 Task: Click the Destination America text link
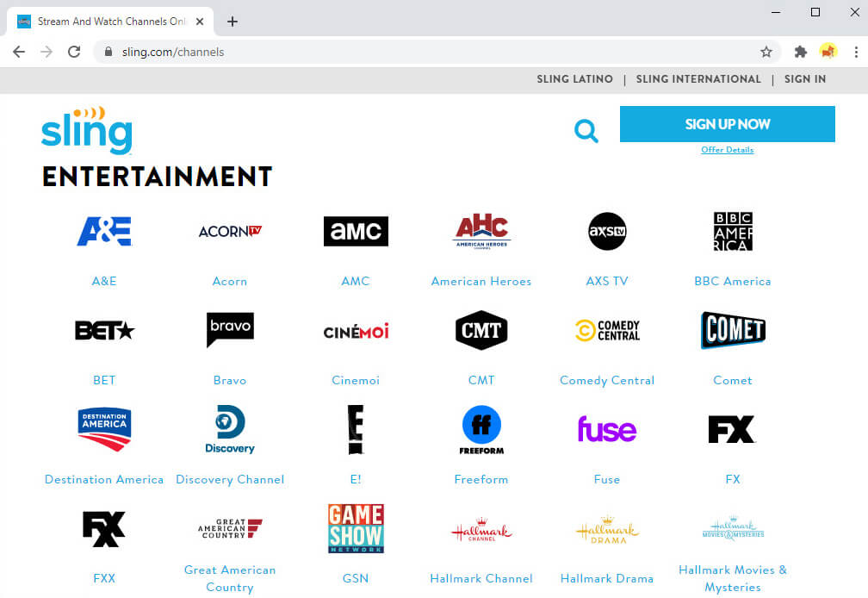(x=104, y=479)
